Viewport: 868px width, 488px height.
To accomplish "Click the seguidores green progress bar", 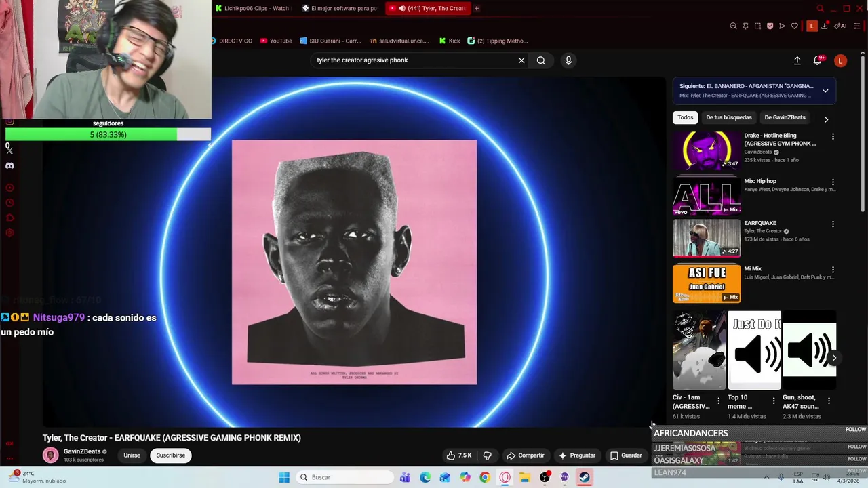I will [108, 134].
